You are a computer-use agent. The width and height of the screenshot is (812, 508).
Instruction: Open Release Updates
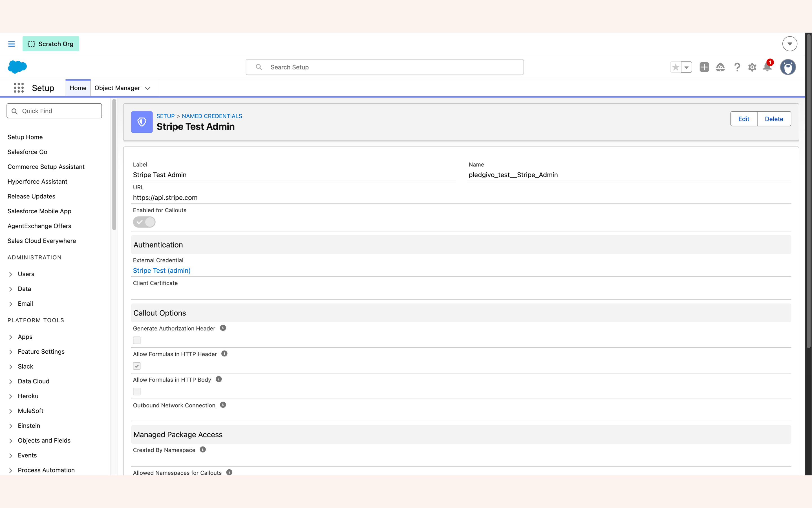pyautogui.click(x=32, y=196)
